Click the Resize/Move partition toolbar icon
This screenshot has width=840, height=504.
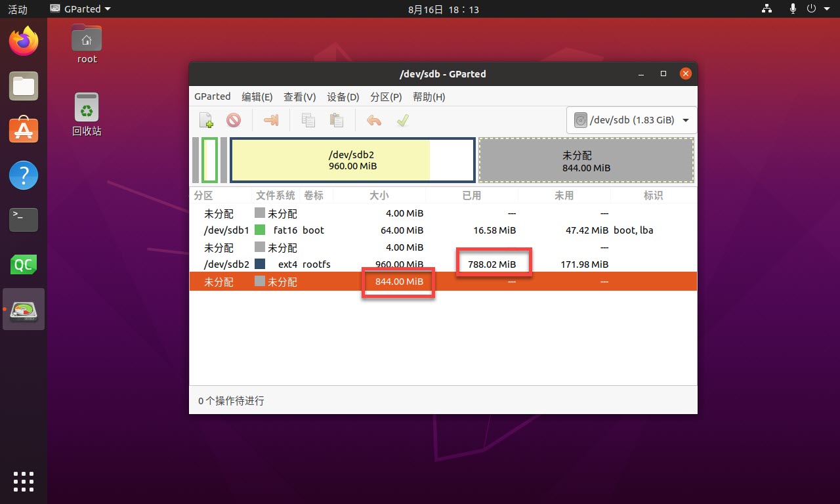271,120
